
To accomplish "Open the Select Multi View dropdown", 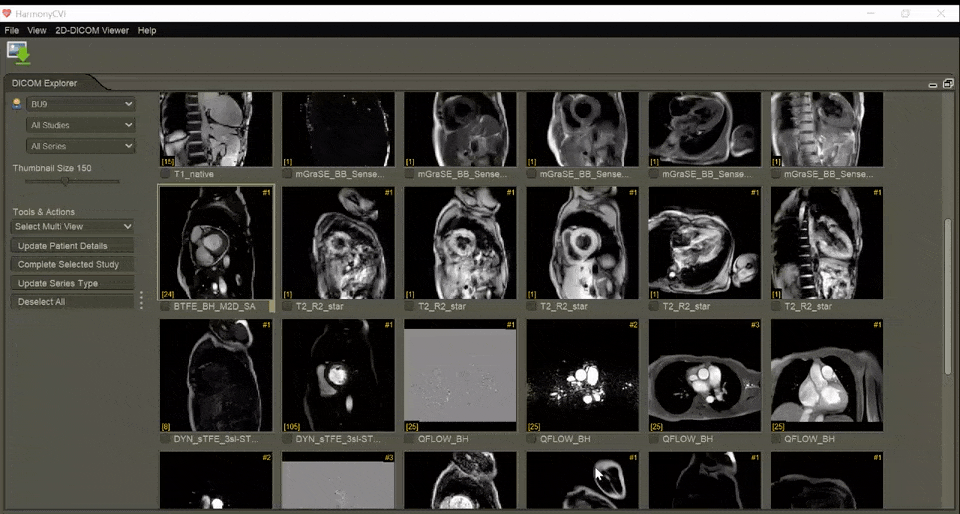I will pos(72,226).
